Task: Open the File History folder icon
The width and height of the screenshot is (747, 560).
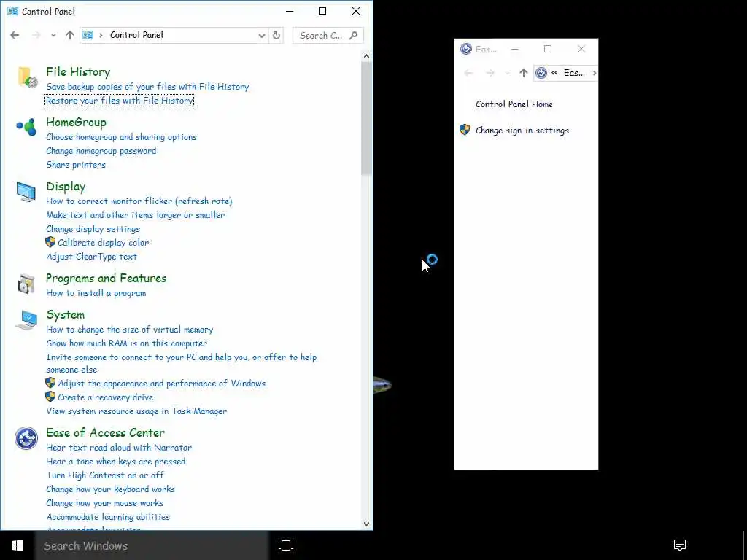Action: tap(27, 77)
